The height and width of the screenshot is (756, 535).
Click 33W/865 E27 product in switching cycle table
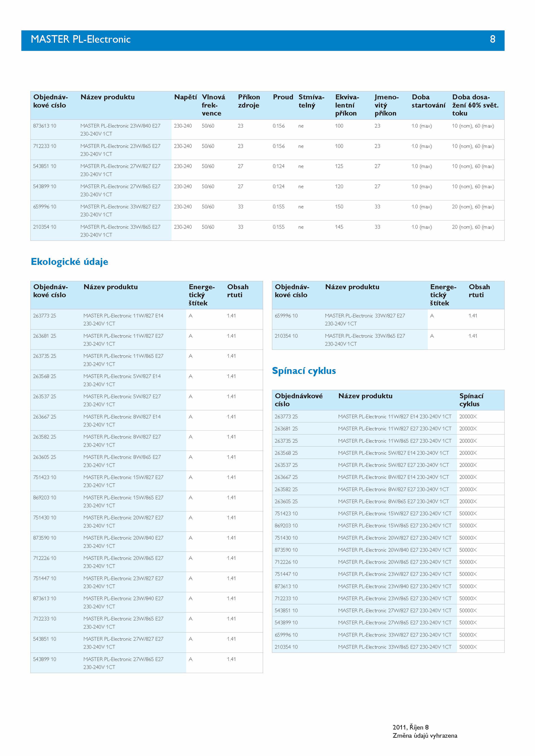pos(395,647)
